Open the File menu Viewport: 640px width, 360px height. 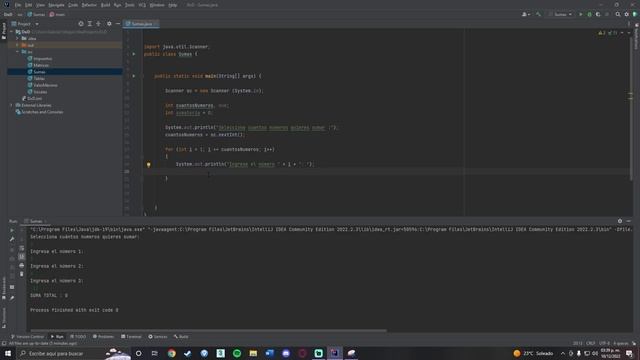click(x=18, y=5)
